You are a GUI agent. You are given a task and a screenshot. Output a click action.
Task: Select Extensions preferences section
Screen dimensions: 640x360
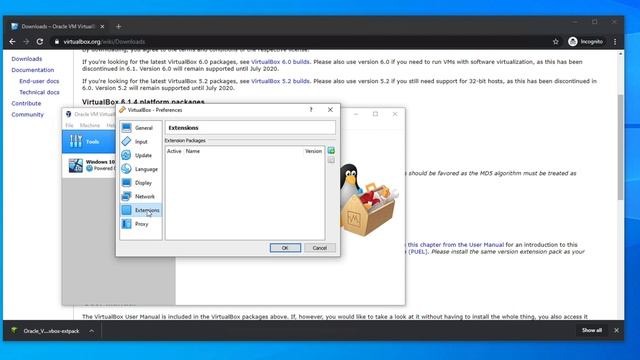coord(141,210)
